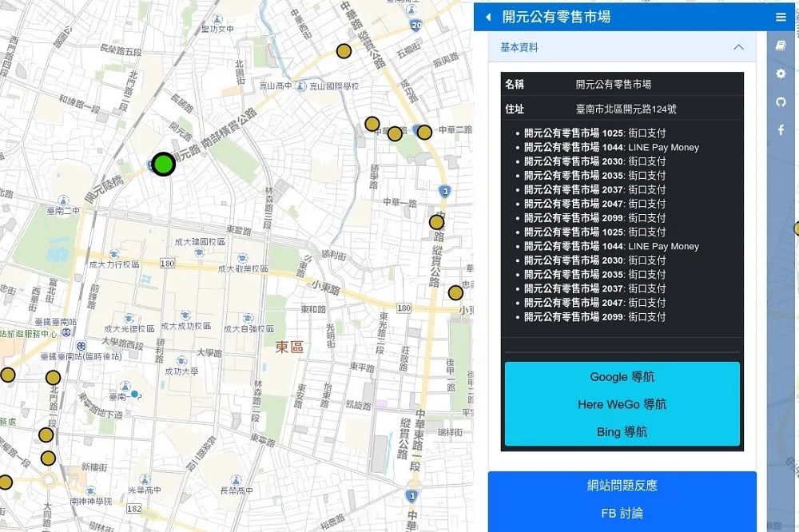Viewport: 799px width, 532px height.
Task: Select the yellow marker near 五福街
Action: tap(344, 51)
